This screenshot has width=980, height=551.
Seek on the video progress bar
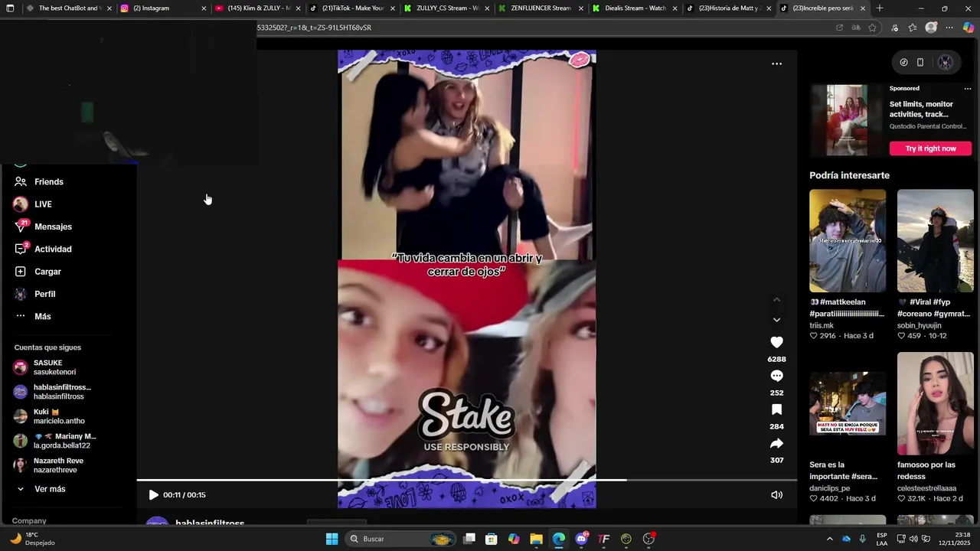point(467,480)
